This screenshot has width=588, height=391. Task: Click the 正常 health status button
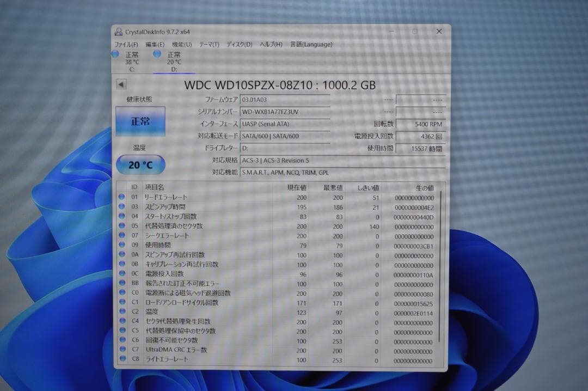[140, 120]
